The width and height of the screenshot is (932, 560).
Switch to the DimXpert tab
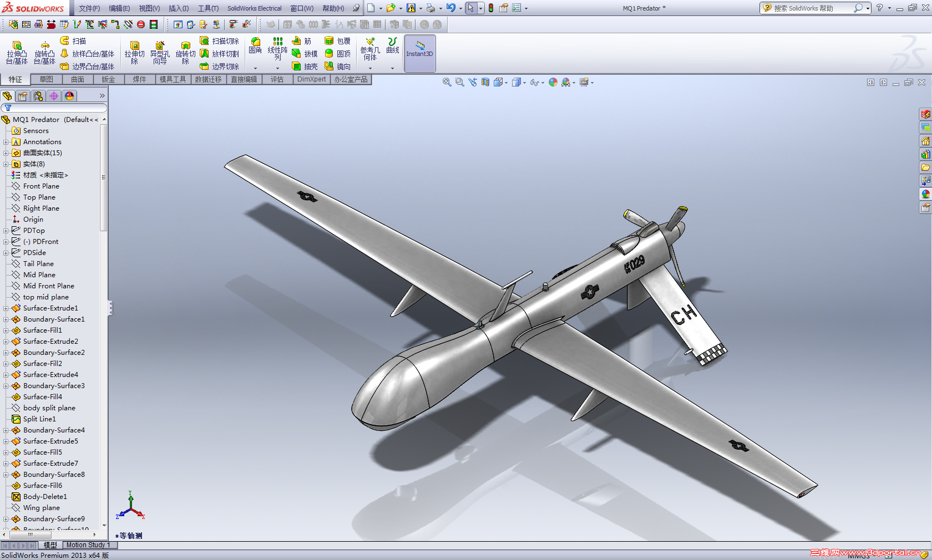point(312,79)
